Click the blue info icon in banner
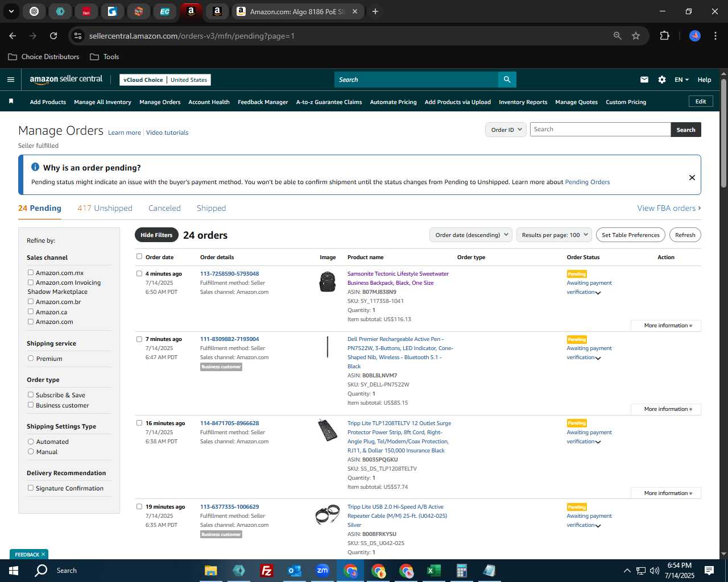The height and width of the screenshot is (582, 728). 35,167
